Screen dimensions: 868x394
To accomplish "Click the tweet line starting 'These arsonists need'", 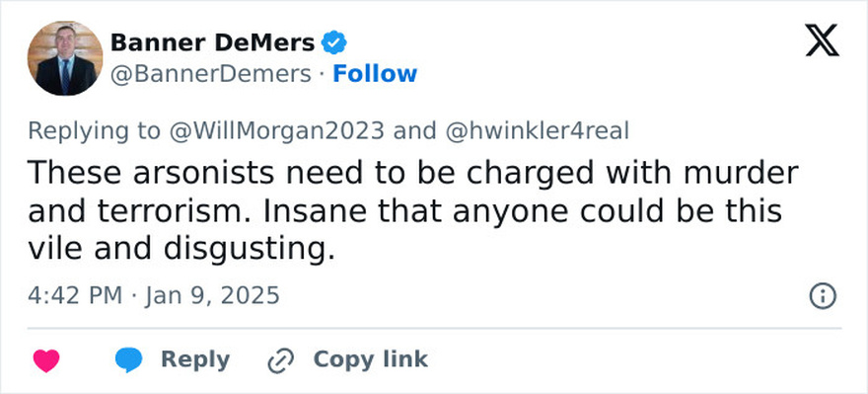I will [x=413, y=174].
